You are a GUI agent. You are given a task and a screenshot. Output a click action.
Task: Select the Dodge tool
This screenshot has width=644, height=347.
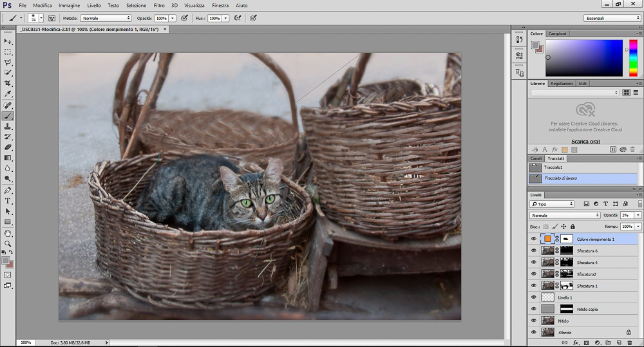[8, 179]
